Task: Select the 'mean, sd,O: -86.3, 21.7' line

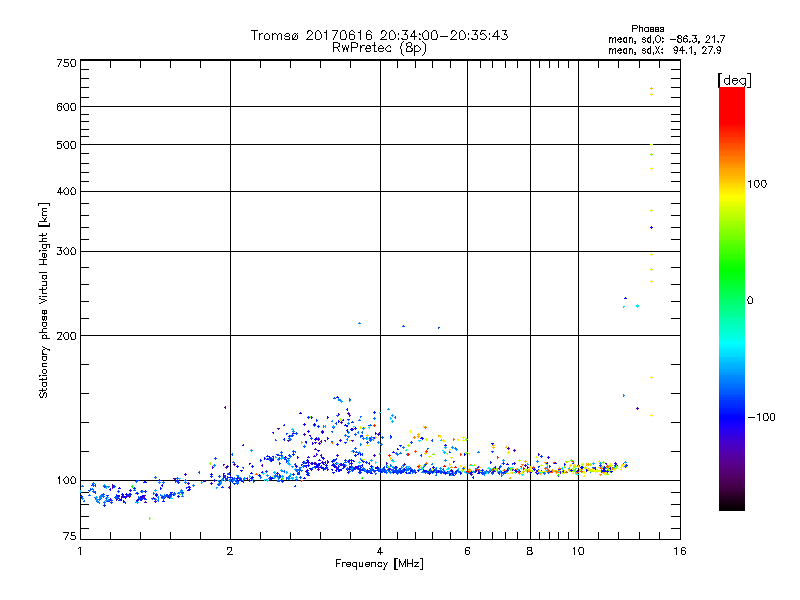Action: [x=666, y=39]
